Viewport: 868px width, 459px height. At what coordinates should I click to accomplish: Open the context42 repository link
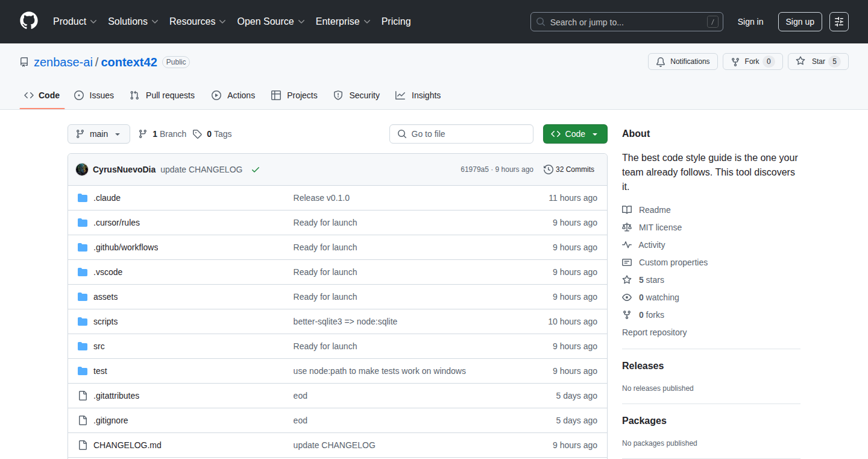[x=129, y=62]
